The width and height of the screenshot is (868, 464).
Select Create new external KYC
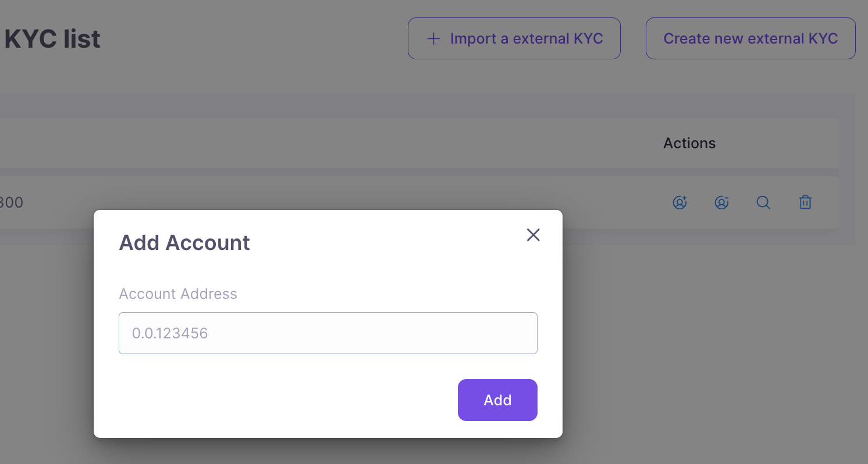click(750, 38)
